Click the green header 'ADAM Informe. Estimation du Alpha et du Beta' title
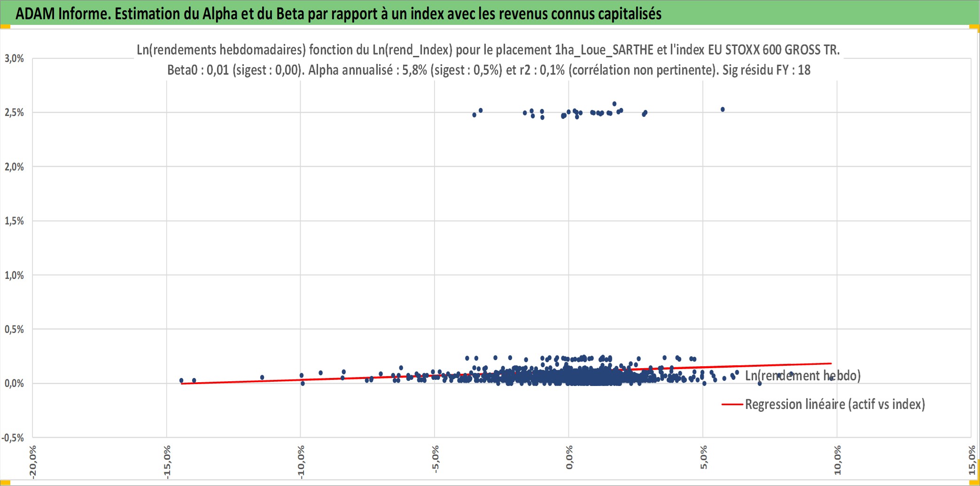This screenshot has height=486, width=980. coord(338,14)
